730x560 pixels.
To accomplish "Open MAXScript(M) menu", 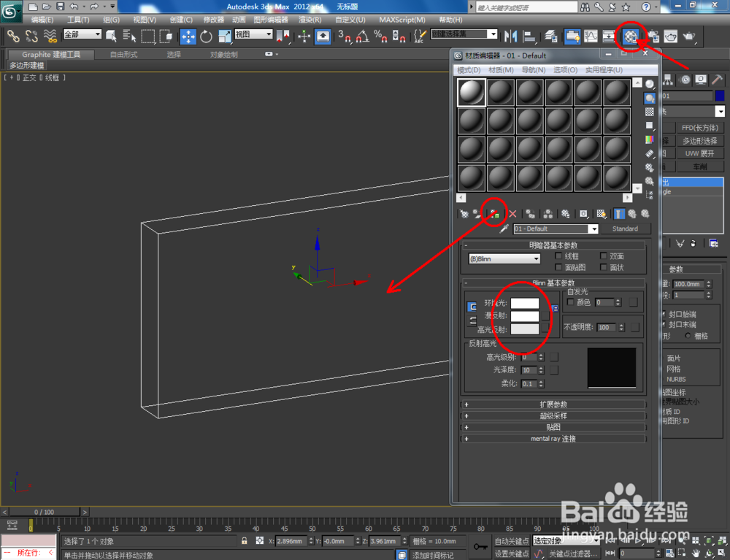I will coord(401,20).
